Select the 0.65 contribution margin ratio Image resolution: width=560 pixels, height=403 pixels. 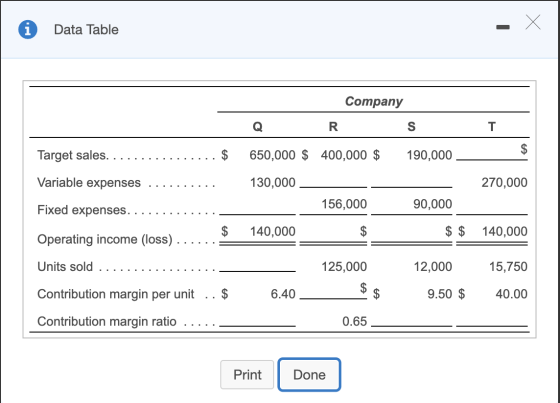click(x=354, y=321)
